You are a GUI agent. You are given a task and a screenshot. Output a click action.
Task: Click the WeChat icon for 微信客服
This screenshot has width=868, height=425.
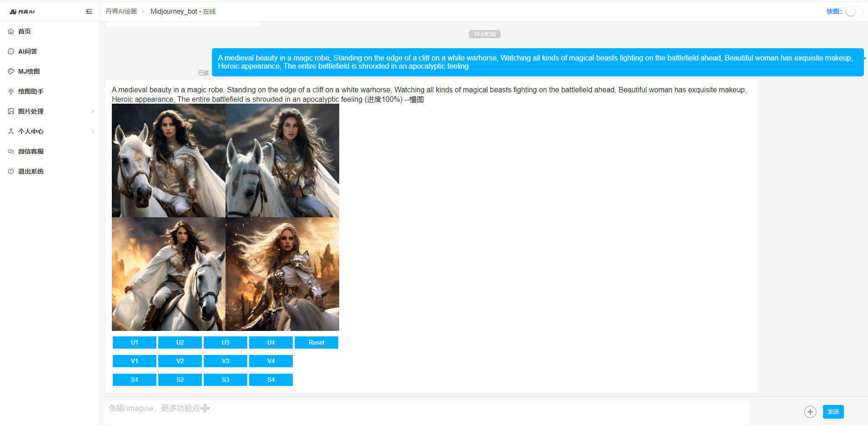tap(11, 151)
